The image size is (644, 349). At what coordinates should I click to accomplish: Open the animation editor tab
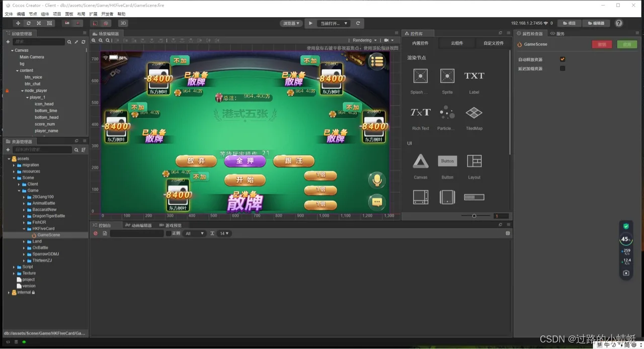138,225
